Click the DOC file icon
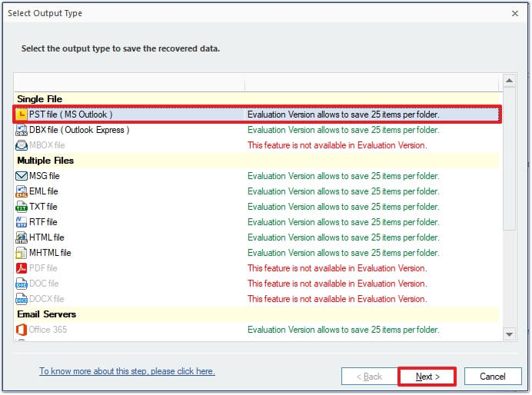 [x=22, y=284]
